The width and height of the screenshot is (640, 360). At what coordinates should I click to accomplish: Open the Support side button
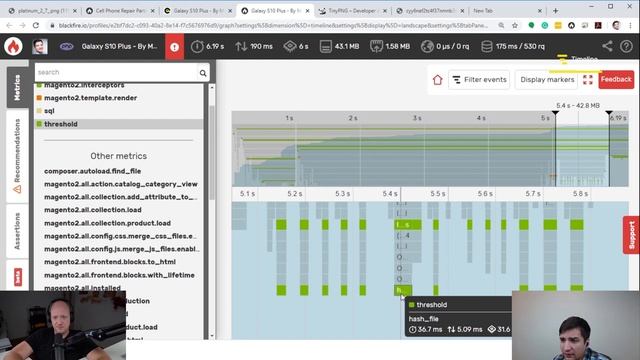click(x=631, y=235)
